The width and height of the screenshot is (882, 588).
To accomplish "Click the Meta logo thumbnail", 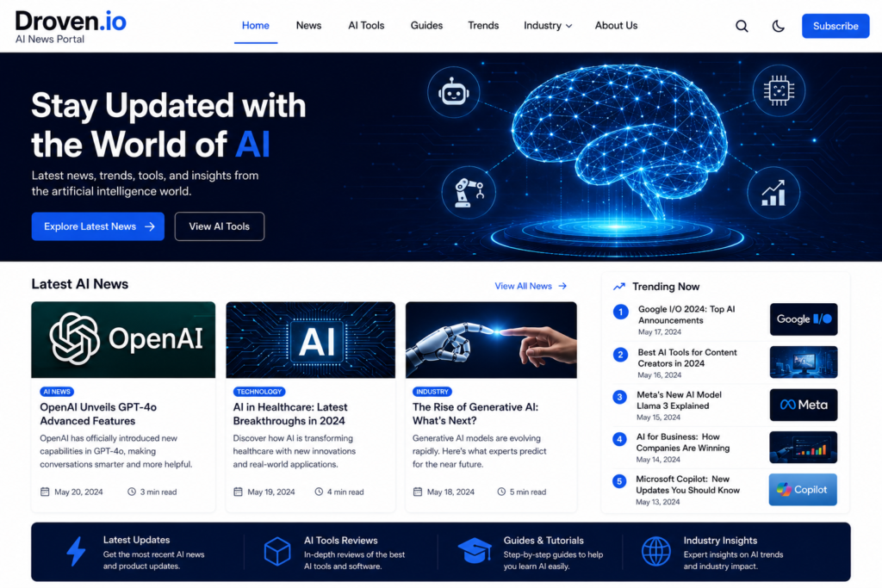I will (804, 405).
